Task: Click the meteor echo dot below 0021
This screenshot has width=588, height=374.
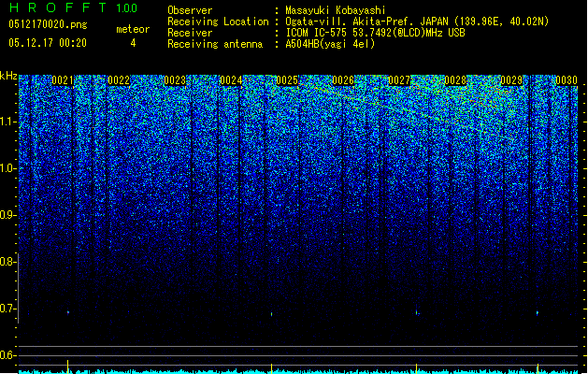Action: (68, 312)
